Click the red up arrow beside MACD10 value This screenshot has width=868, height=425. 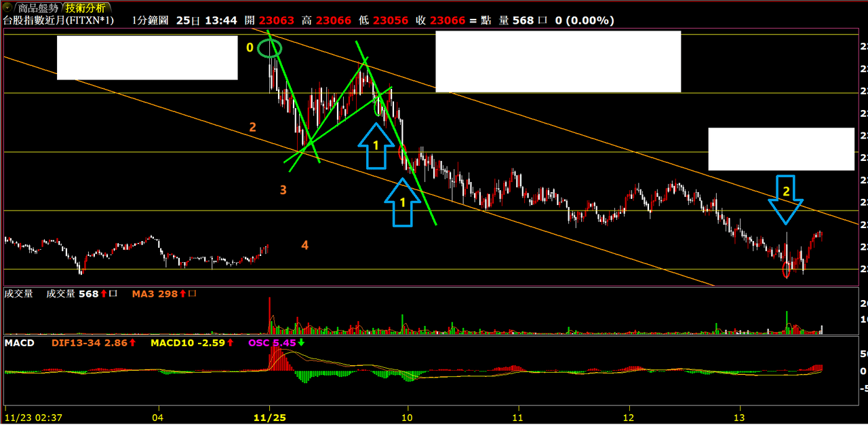pyautogui.click(x=229, y=343)
